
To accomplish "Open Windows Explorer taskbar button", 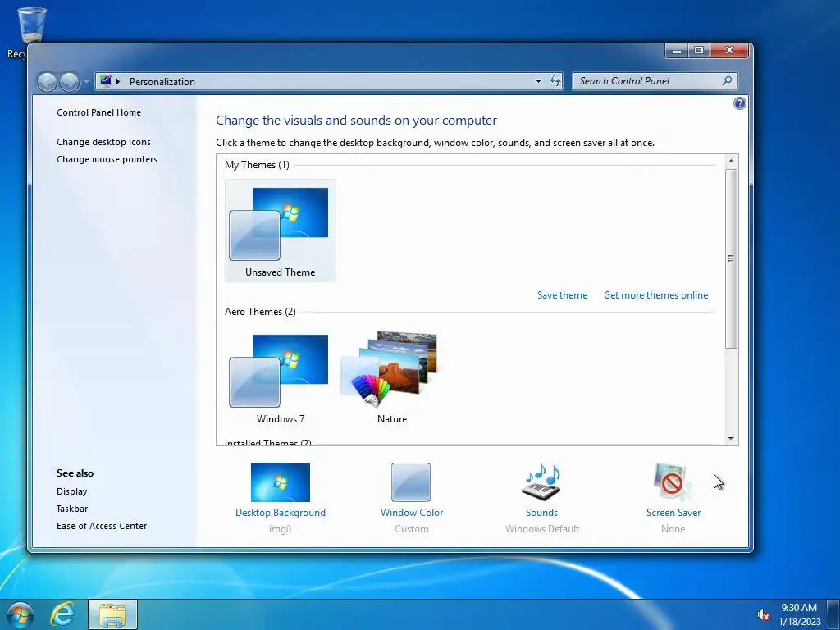I will [112, 615].
